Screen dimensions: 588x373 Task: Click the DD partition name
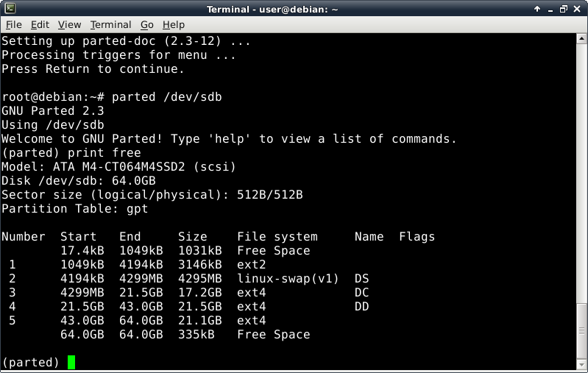[361, 307]
